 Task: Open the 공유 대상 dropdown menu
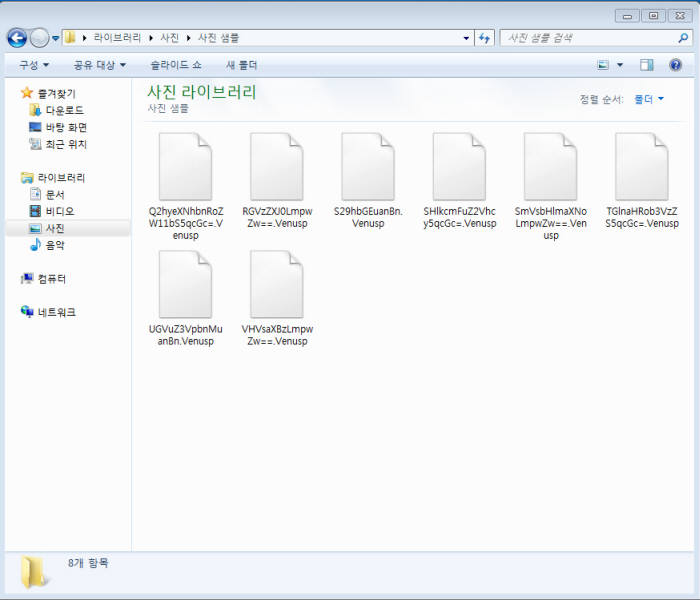click(x=100, y=65)
